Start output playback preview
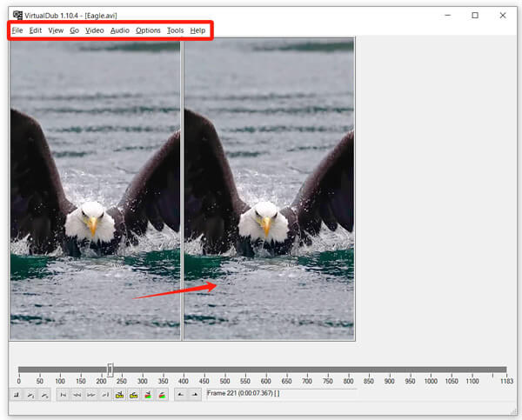 (45, 395)
